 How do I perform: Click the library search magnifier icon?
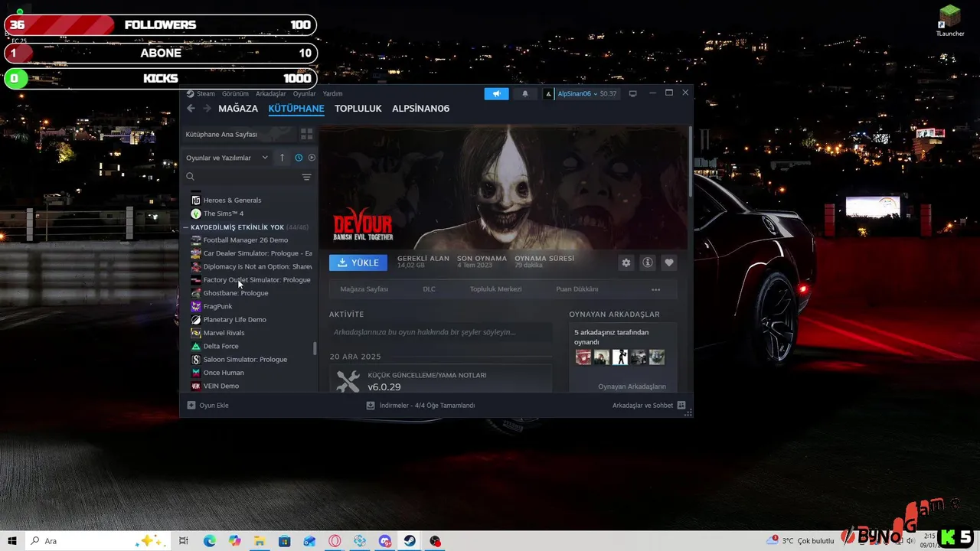point(191,177)
